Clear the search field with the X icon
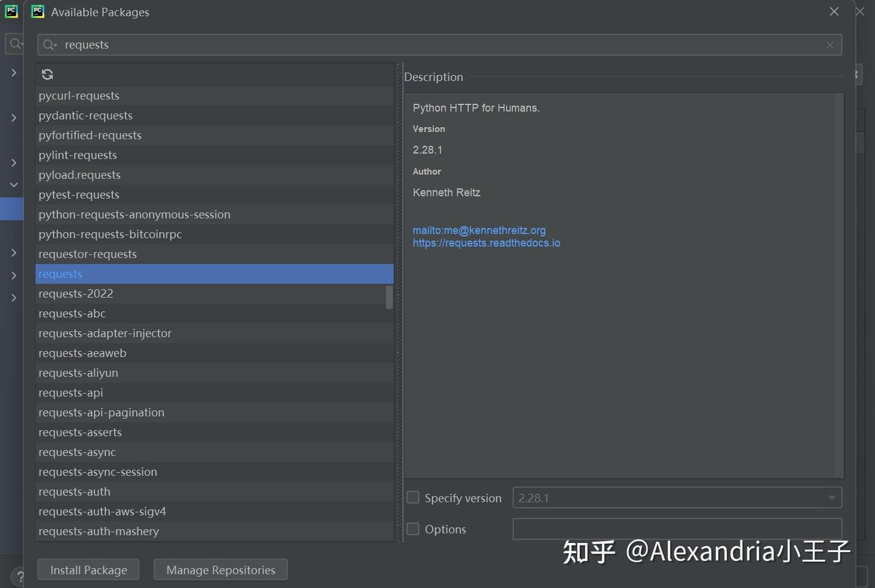Screen dimensions: 875x588 [x=830, y=45]
